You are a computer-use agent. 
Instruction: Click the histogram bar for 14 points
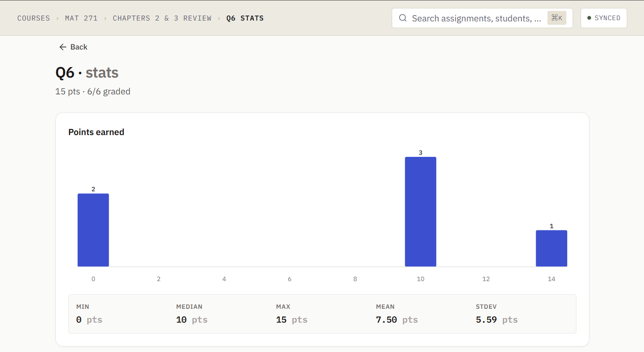[552, 248]
